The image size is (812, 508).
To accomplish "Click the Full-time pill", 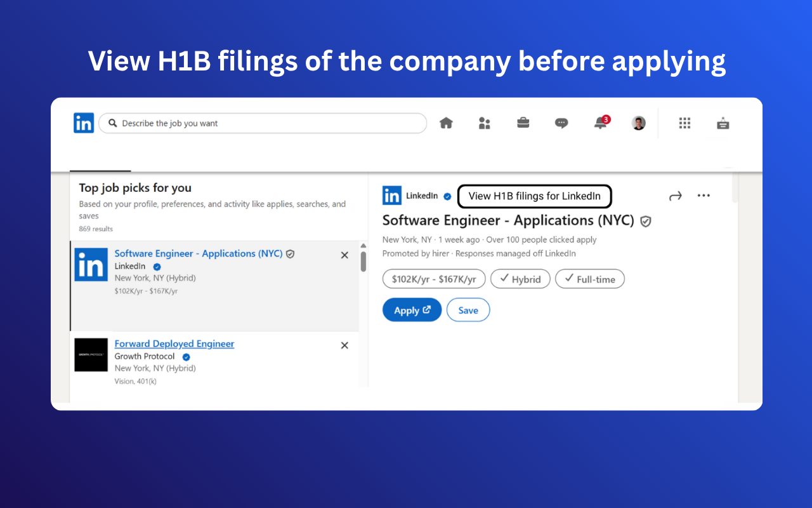I will click(x=590, y=279).
